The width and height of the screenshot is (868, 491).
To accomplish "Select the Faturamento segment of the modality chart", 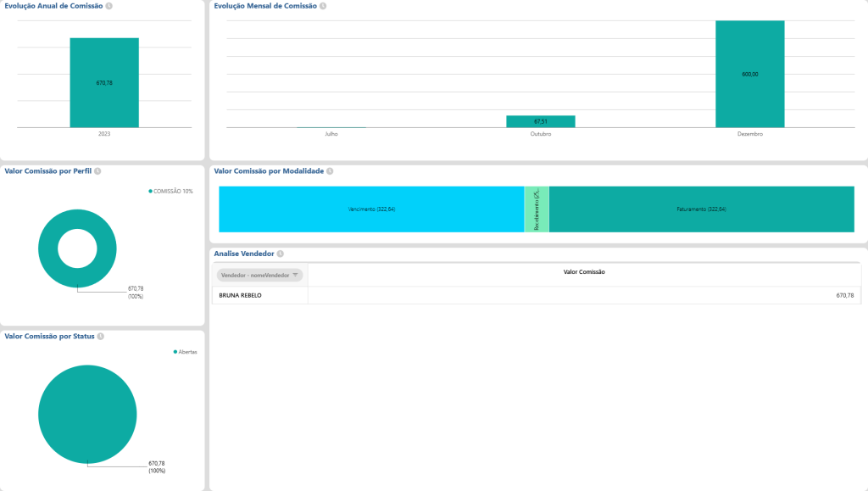I will tap(701, 209).
